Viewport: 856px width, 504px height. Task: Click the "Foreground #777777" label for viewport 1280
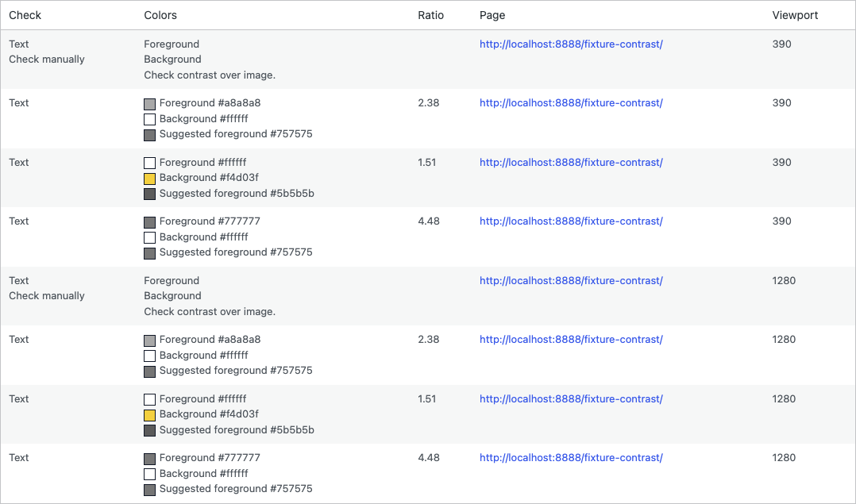210,458
